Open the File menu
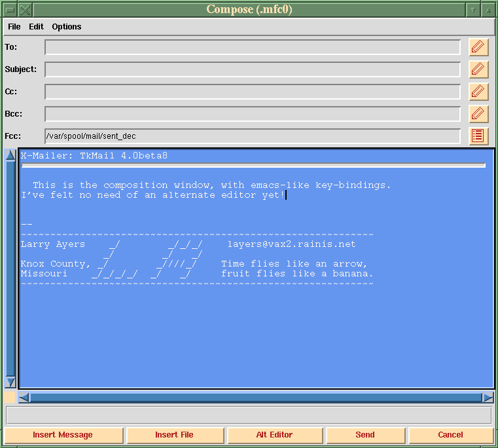Viewport: 498px width, 448px height. pyautogui.click(x=14, y=27)
